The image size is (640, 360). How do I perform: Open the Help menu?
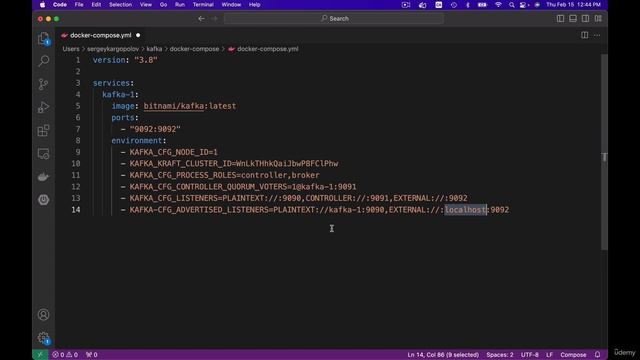(x=254, y=4)
